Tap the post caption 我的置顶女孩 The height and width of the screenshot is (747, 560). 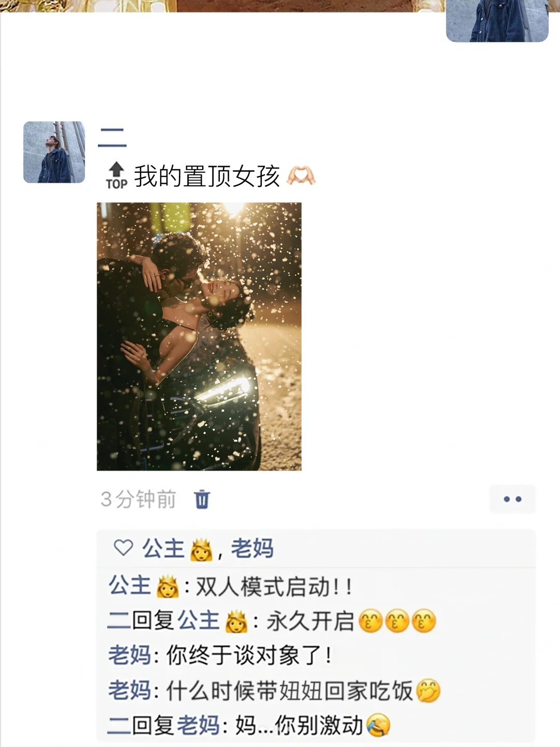pyautogui.click(x=207, y=176)
